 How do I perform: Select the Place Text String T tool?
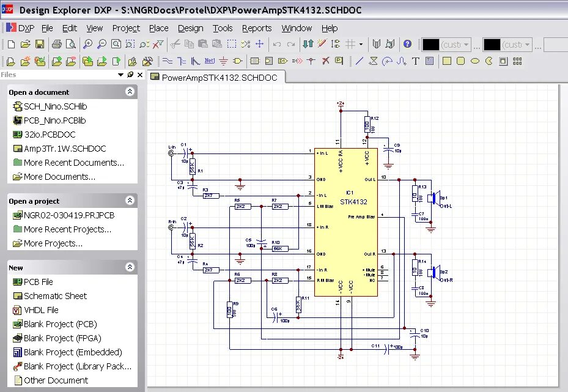tap(416, 61)
